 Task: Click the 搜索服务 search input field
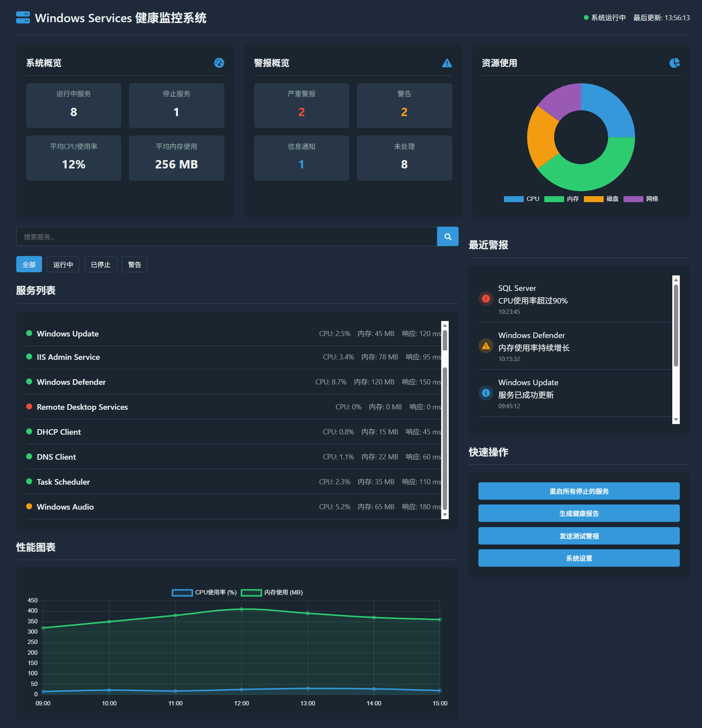(227, 237)
